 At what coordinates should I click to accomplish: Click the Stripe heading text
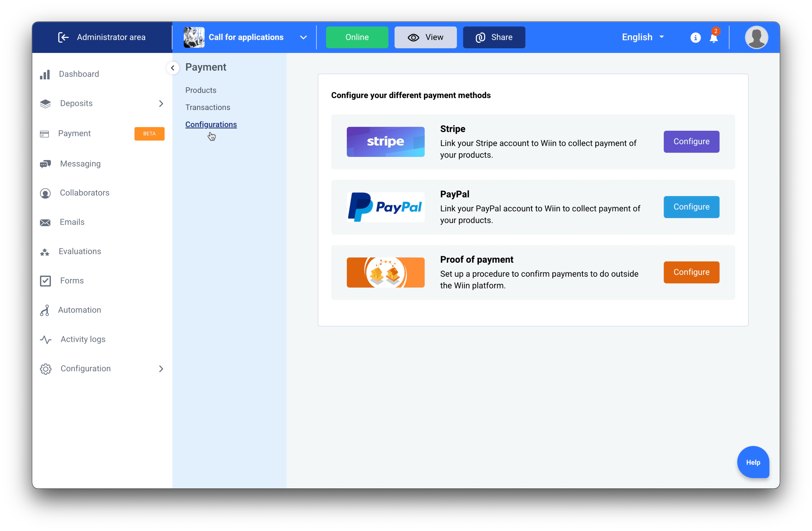(452, 129)
